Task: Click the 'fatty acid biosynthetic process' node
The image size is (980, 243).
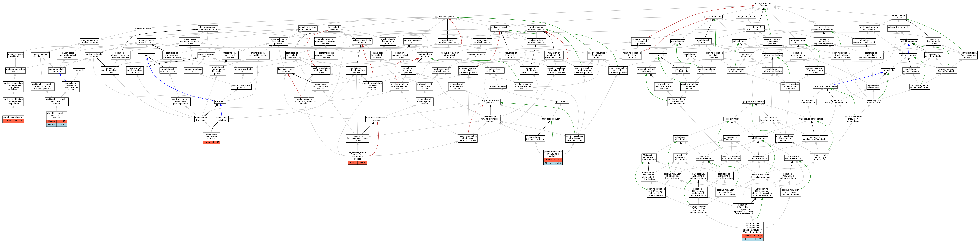Action: point(377,119)
